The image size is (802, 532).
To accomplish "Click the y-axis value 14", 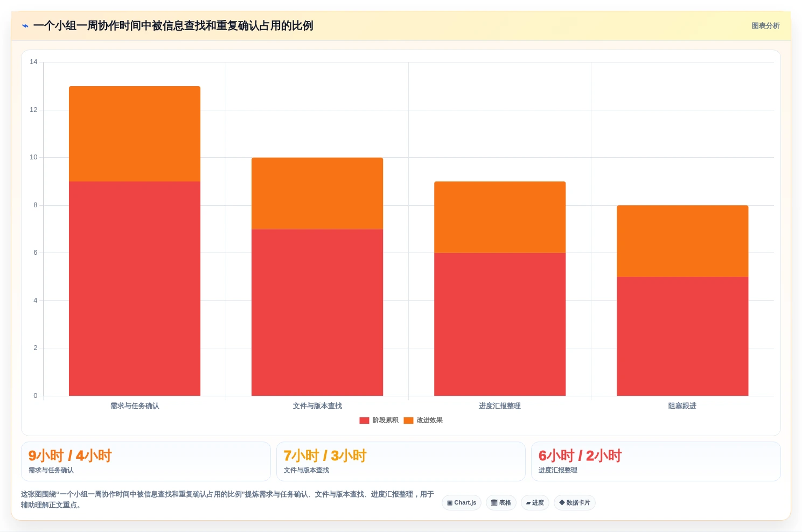I will click(33, 62).
